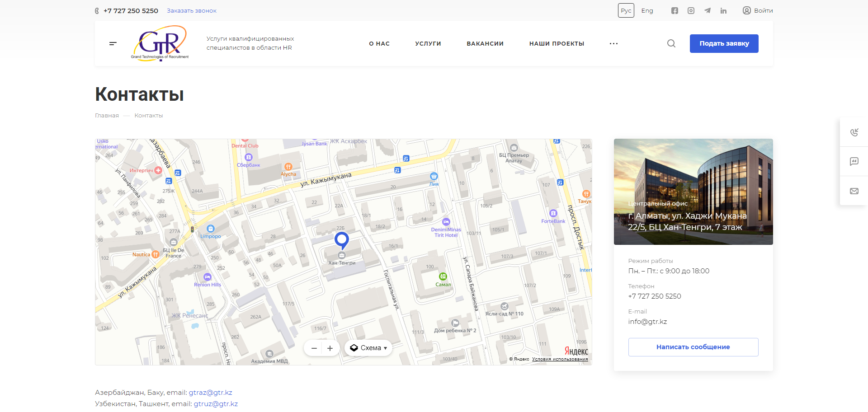Click the БЦ Премьер Алатау marker on map
The height and width of the screenshot is (412, 868).
point(514,148)
